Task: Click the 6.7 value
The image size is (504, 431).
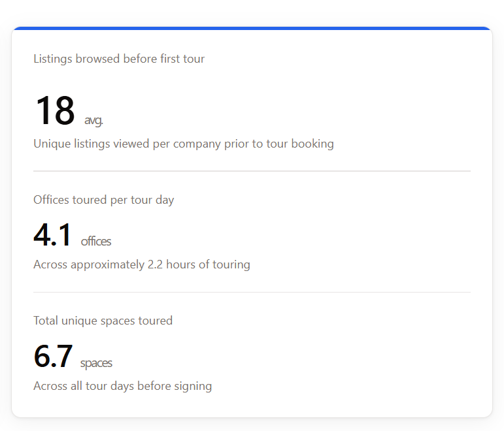Action: [53, 356]
